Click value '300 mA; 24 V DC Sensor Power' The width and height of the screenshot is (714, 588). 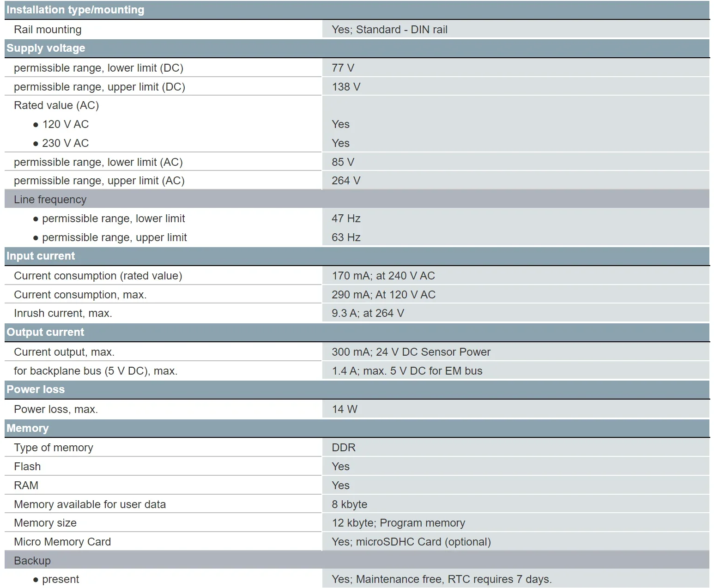411,352
